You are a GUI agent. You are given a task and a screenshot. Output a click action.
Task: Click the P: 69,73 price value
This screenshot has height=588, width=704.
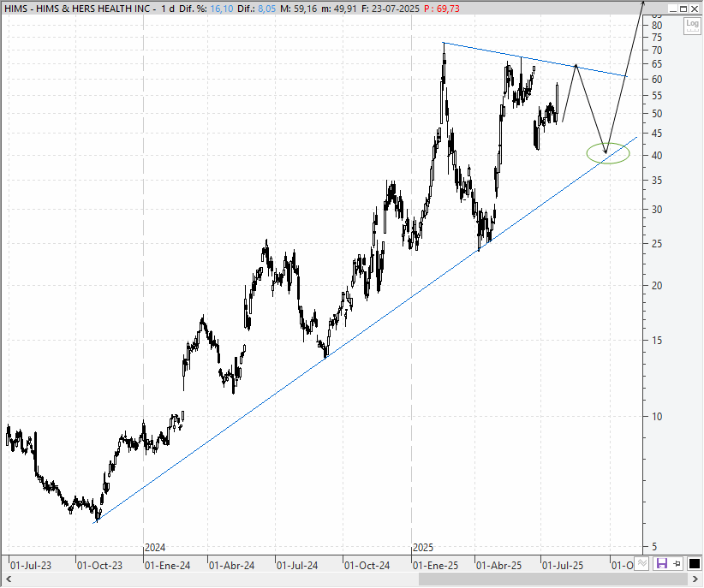pyautogui.click(x=442, y=9)
